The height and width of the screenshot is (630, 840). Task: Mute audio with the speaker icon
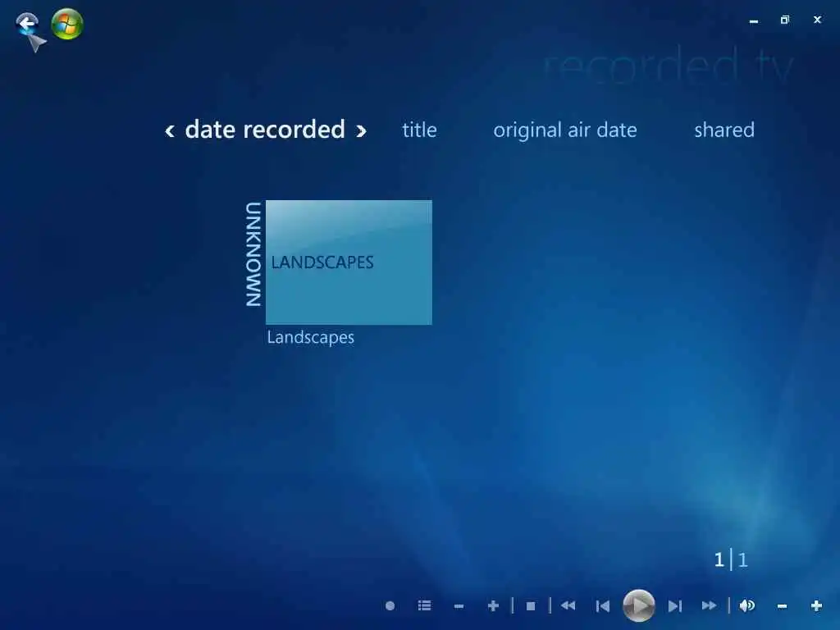click(746, 606)
